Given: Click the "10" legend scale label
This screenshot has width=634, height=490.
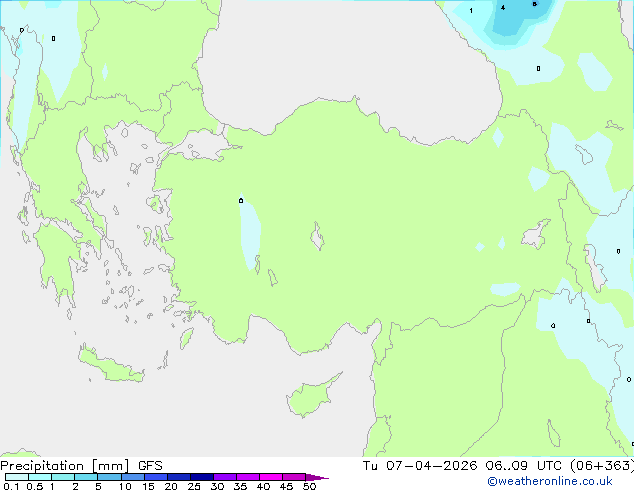Looking at the screenshot, I should pos(125,486).
